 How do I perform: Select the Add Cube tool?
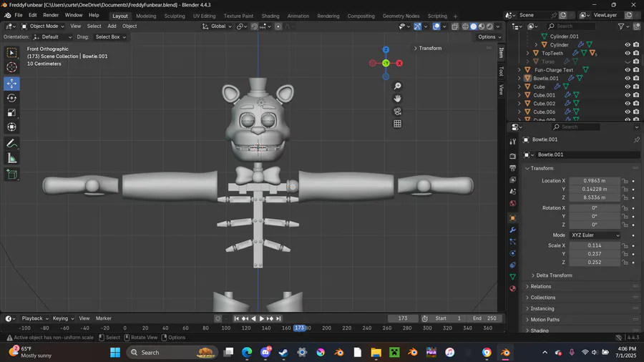11,175
